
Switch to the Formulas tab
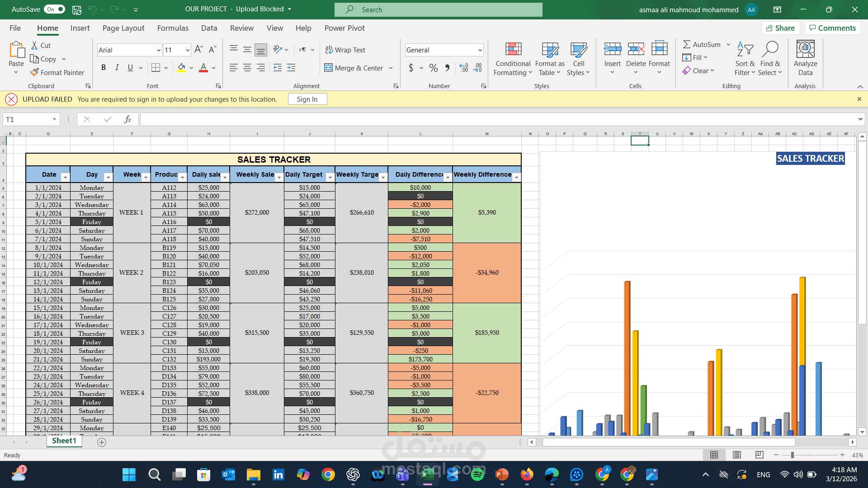[x=173, y=28]
